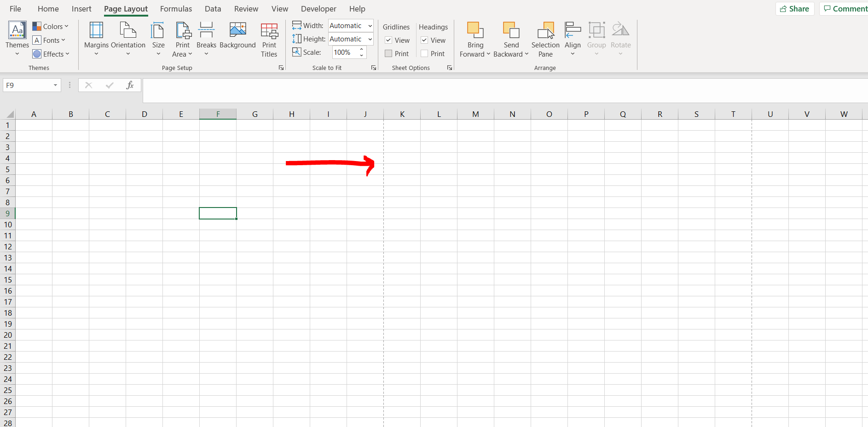This screenshot has height=427, width=868.
Task: Open the File menu
Action: coord(15,9)
